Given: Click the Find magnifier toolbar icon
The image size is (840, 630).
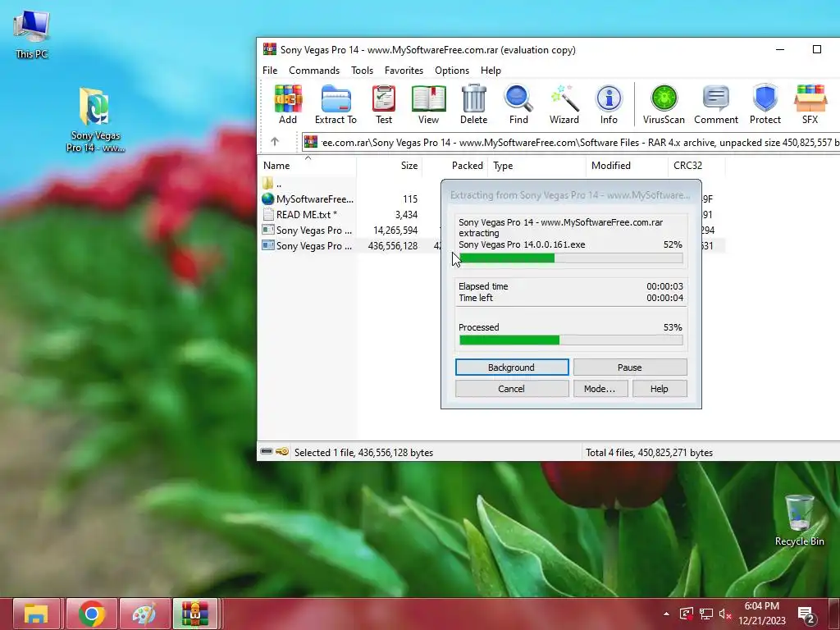Looking at the screenshot, I should tap(518, 104).
